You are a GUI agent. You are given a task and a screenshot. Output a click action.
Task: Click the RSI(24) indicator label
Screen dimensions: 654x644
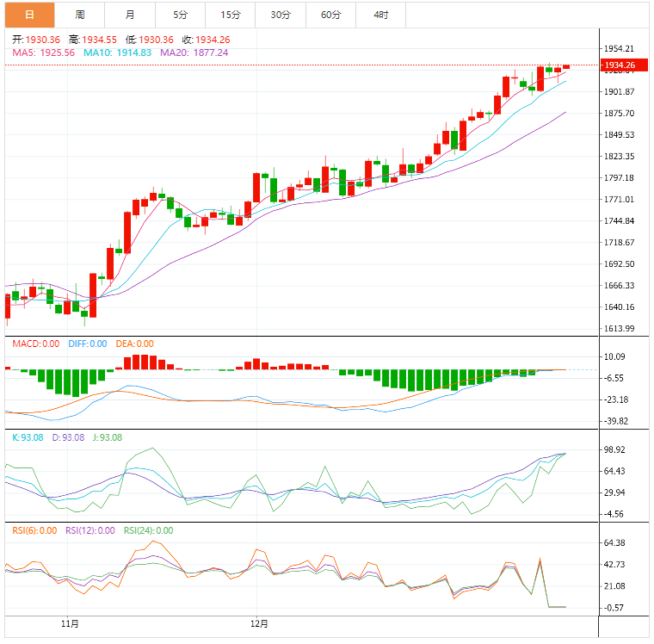coord(149,530)
